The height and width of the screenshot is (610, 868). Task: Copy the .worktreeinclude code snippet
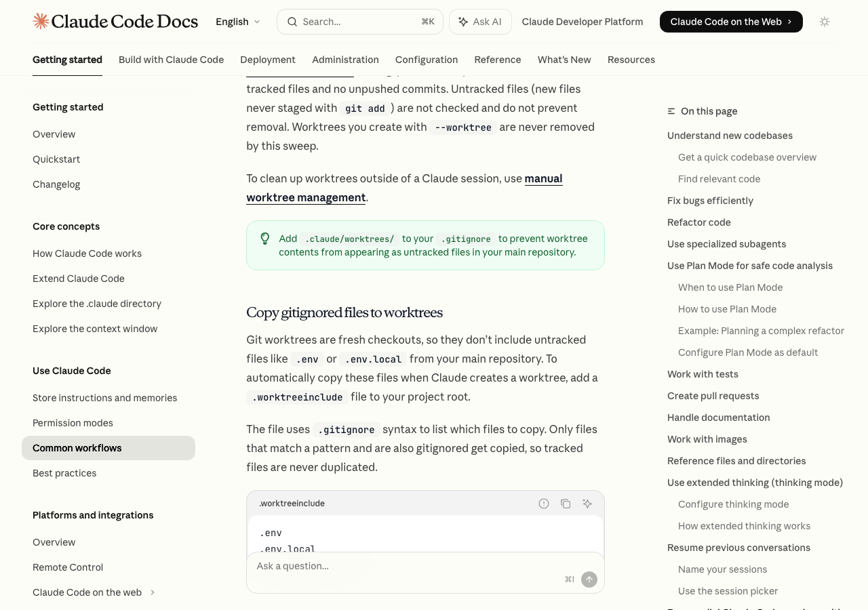click(x=566, y=504)
